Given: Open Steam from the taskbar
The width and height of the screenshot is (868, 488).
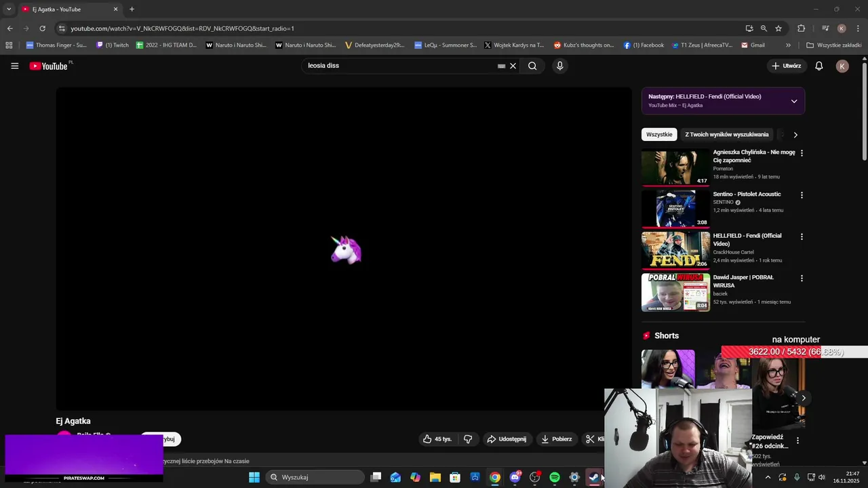Looking at the screenshot, I should (594, 477).
